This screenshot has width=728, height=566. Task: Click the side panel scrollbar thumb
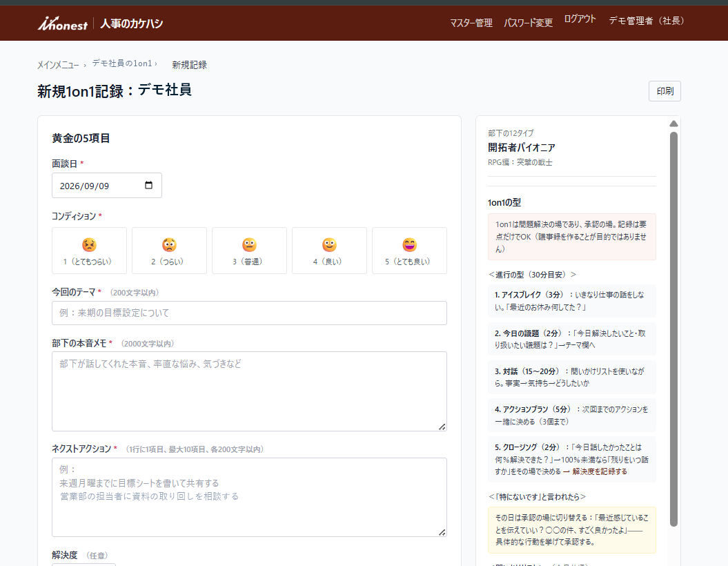point(673,329)
